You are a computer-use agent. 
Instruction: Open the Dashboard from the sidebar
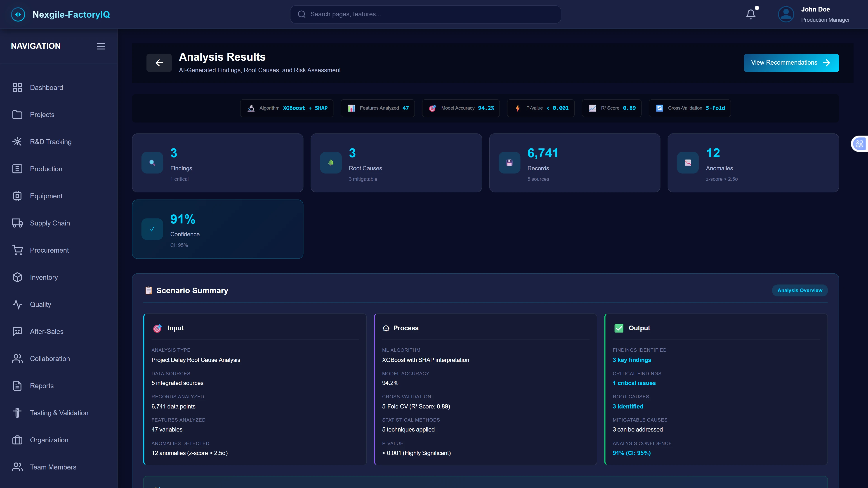(x=47, y=88)
